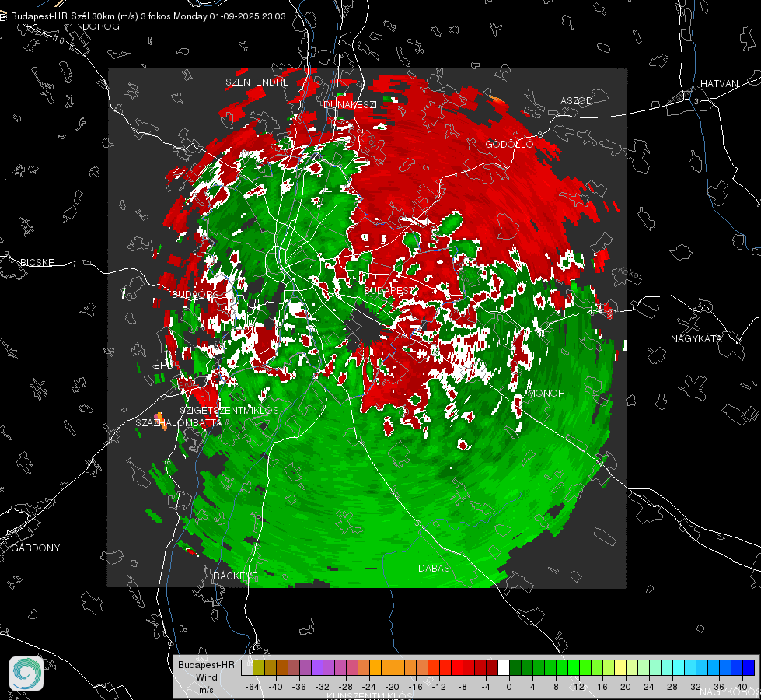Click the DUNAKESZI city label

350,104
